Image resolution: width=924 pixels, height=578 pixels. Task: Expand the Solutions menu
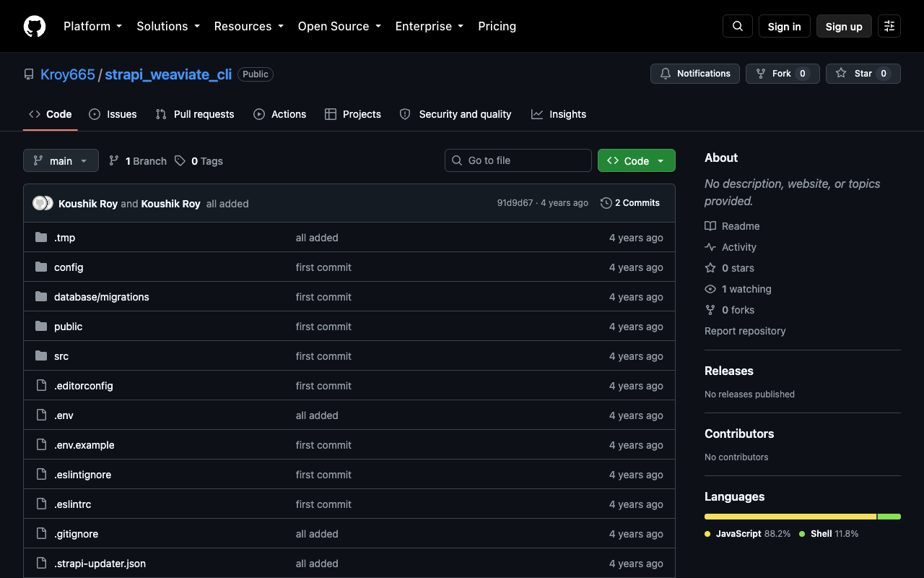coord(168,26)
